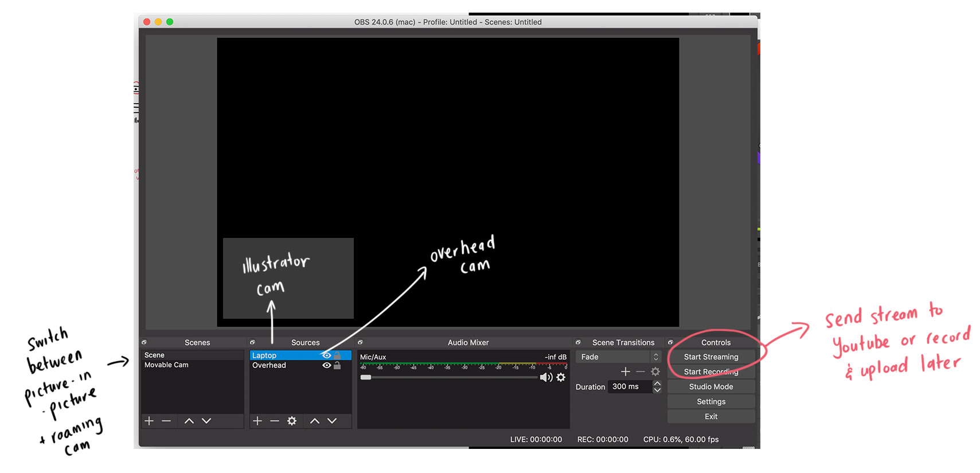Adjust the Mic/Aux volume slider handle
The width and height of the screenshot is (980, 473).
[366, 377]
